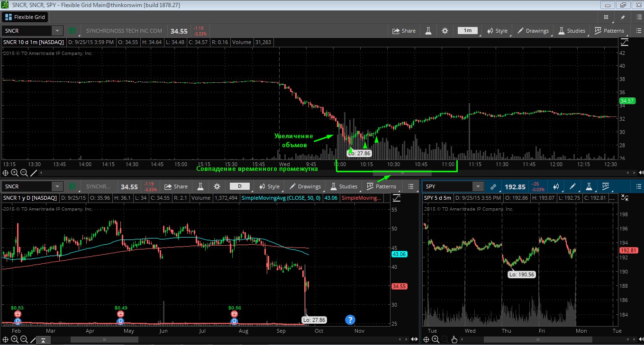Pin the window using the pin icon

coord(624,17)
